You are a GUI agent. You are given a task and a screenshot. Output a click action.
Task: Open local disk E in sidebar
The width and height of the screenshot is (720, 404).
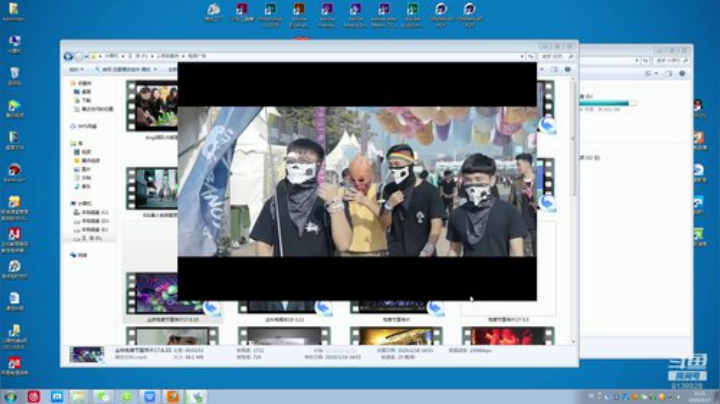tap(91, 230)
